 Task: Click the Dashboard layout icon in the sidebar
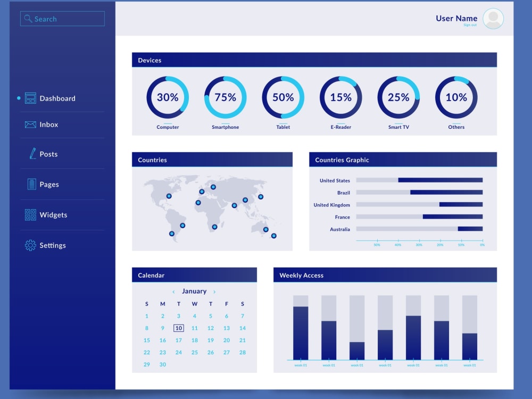point(30,98)
